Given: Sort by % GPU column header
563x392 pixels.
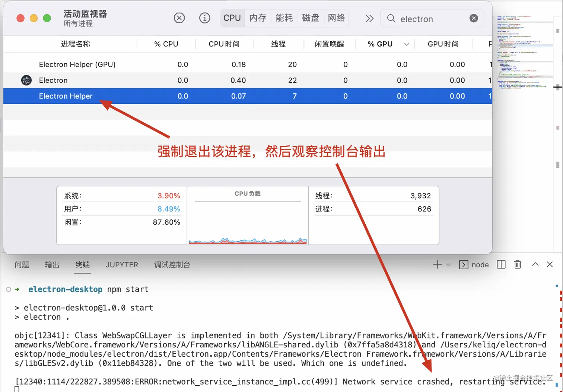Looking at the screenshot, I should point(380,44).
